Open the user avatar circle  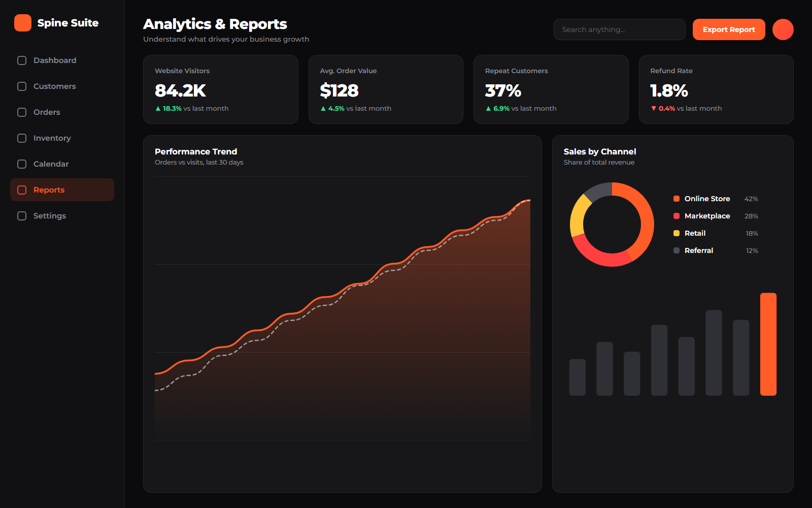(x=783, y=29)
